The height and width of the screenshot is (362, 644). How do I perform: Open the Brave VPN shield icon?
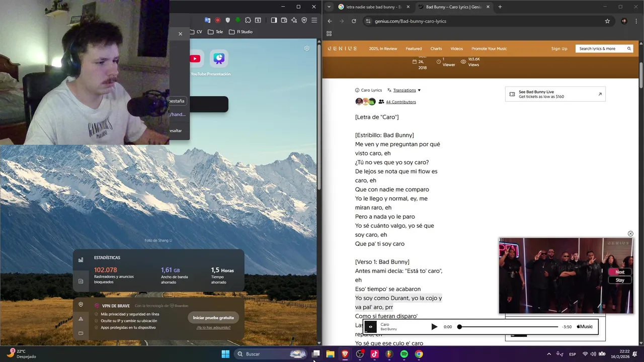pos(304,20)
